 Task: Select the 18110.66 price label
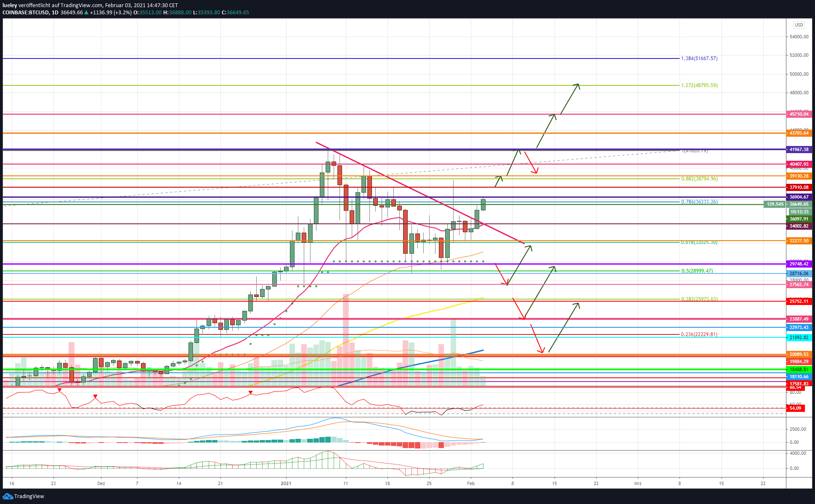799,377
